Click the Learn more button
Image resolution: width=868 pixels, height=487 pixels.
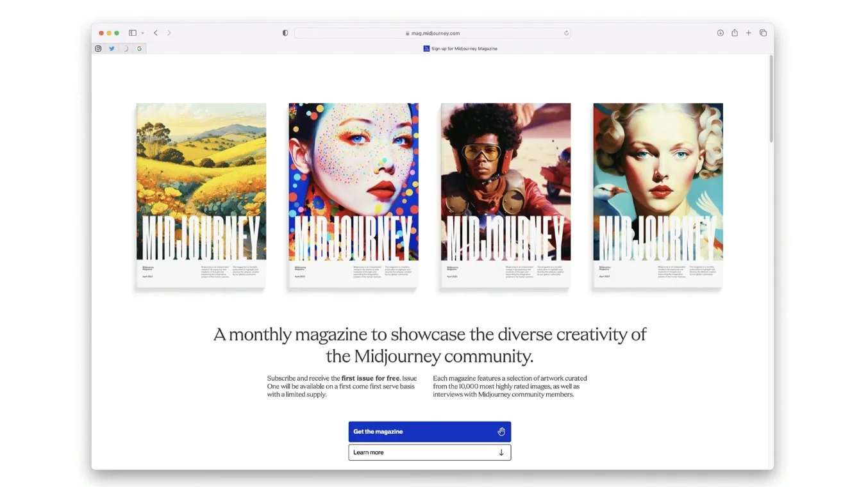[x=430, y=452]
